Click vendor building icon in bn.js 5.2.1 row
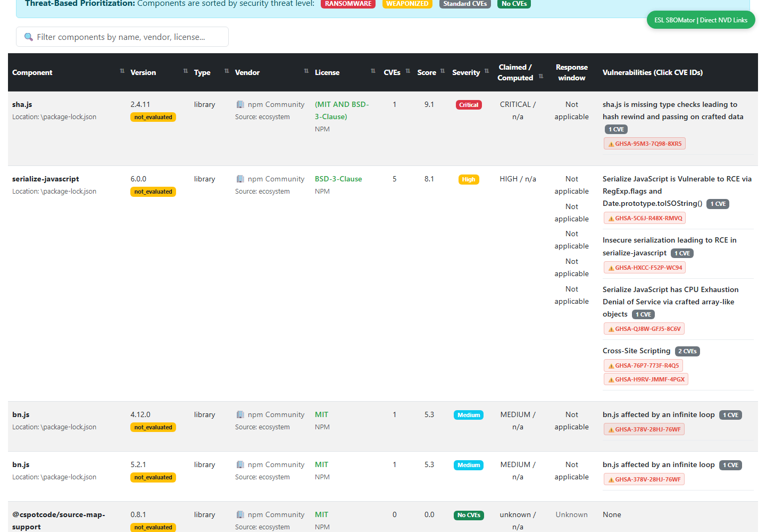Image resolution: width=766 pixels, height=532 pixels. pyautogui.click(x=240, y=464)
